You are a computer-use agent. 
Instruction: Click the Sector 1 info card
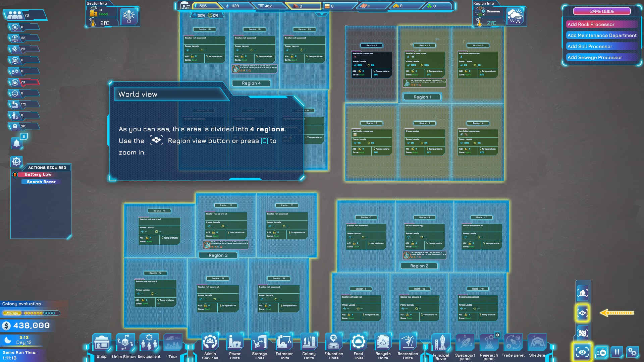(371, 64)
